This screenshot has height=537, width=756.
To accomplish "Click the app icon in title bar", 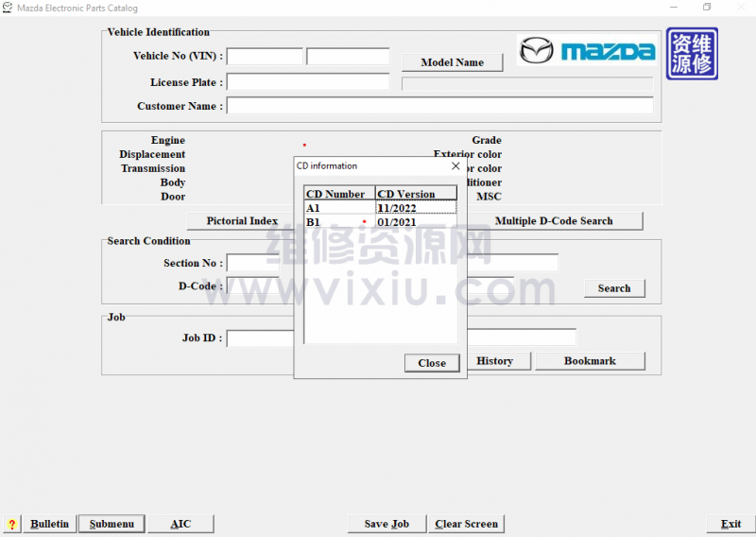I will 8,8.
